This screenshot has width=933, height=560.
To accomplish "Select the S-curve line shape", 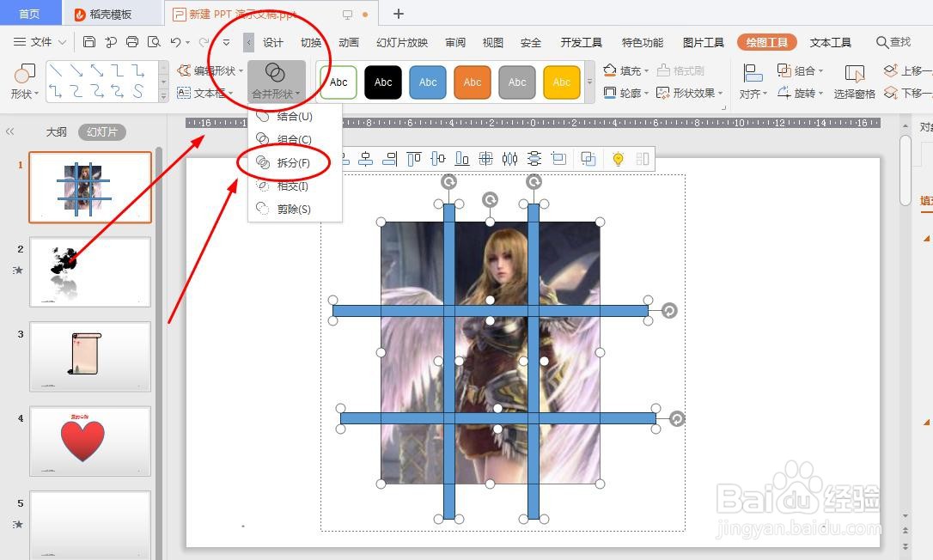I will (x=138, y=91).
